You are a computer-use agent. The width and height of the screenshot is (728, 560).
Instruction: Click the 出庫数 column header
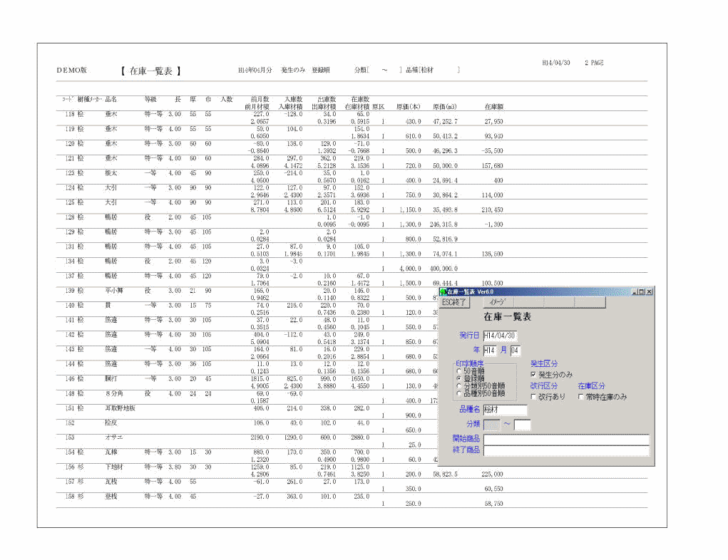327,99
